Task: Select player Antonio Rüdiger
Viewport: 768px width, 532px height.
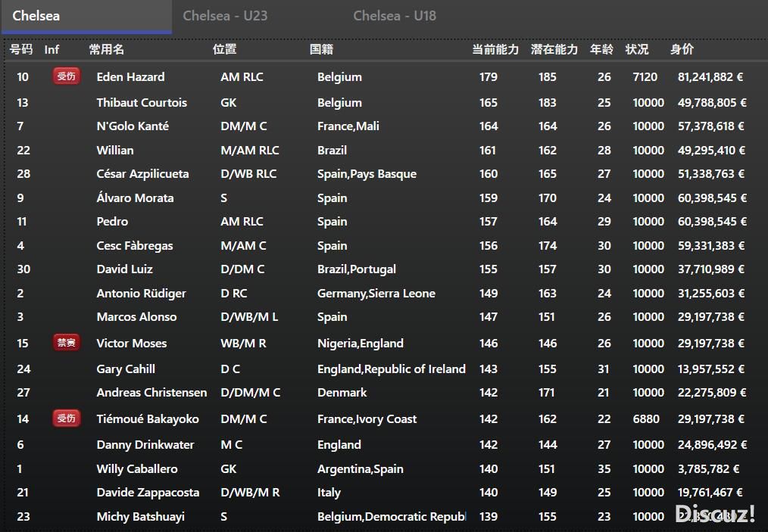Action: (x=141, y=294)
